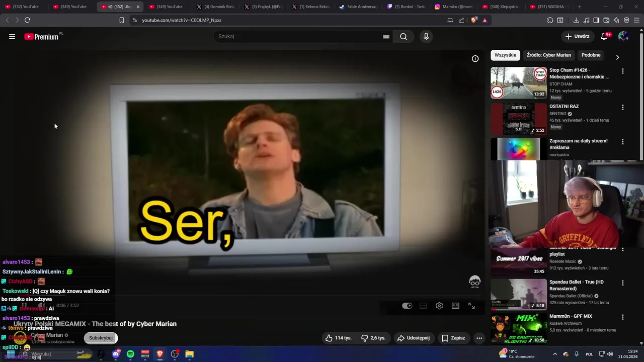The image size is (644, 362).
Task: Open OSTATNI RAZ Sentino thumbnail
Action: (x=519, y=119)
